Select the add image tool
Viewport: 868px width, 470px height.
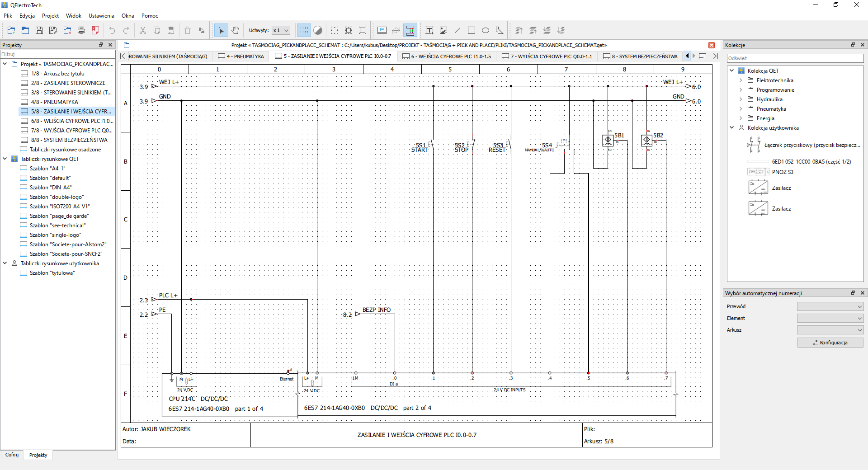pyautogui.click(x=443, y=30)
